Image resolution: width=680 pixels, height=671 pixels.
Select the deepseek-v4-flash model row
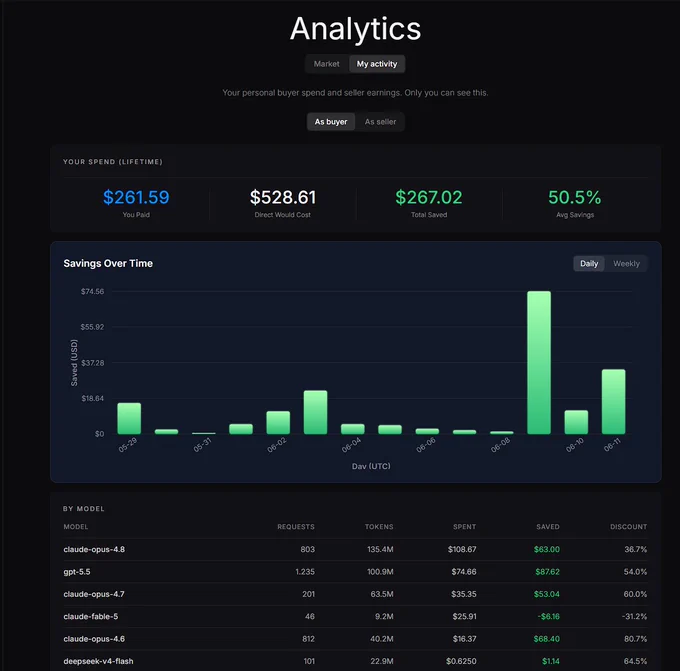(355, 661)
